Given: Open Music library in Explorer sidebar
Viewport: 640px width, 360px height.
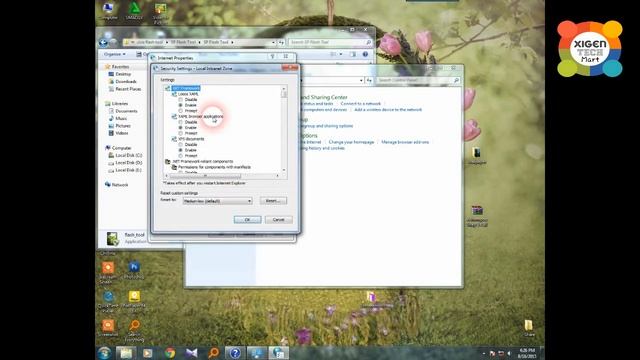Looking at the screenshot, I should tap(121, 118).
